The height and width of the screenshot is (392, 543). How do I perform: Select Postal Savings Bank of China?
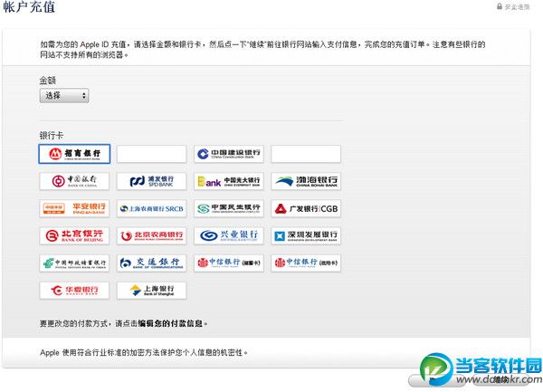coord(74,263)
